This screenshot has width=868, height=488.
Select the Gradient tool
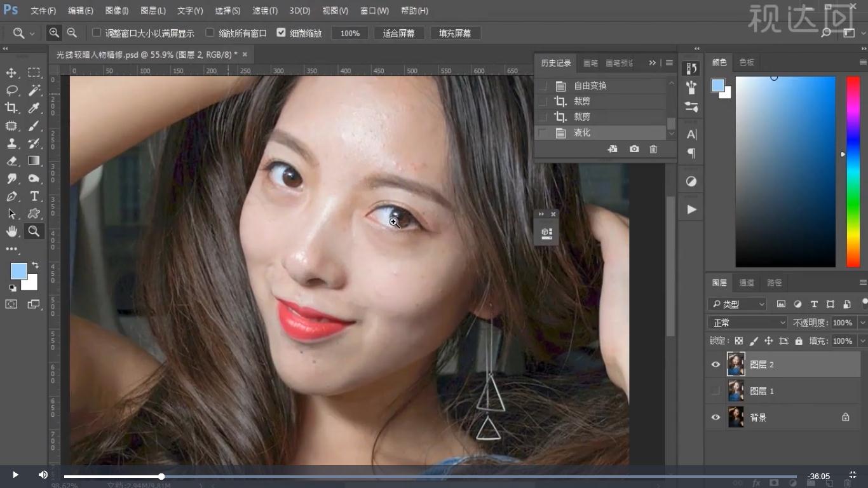tap(34, 161)
